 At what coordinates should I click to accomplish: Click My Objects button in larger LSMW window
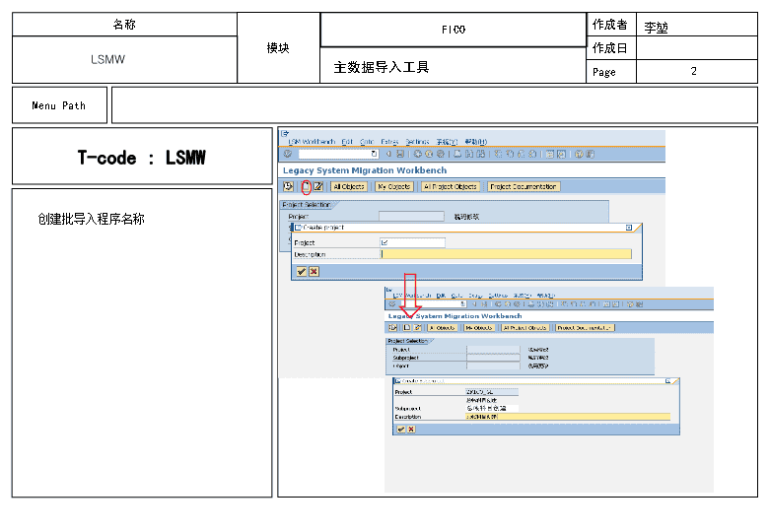(x=394, y=186)
